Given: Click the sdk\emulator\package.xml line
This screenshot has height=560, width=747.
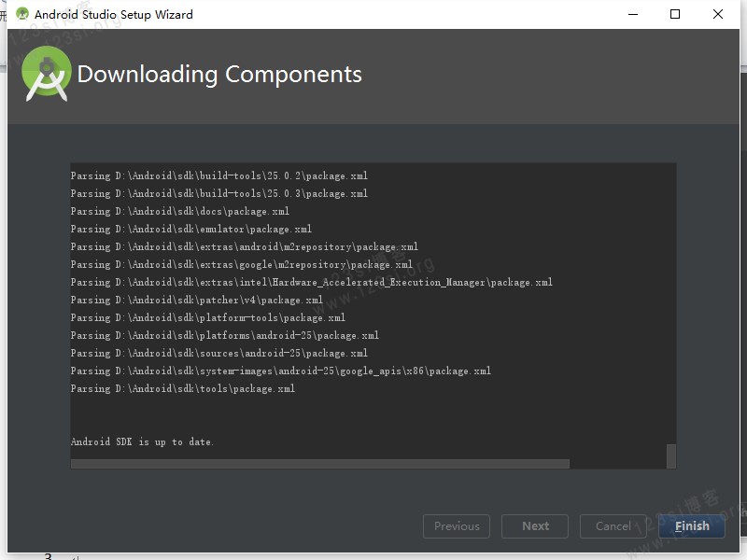Looking at the screenshot, I should point(191,229).
